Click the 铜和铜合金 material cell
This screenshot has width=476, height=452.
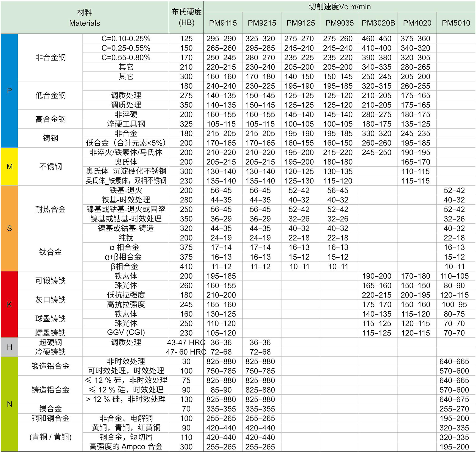[50, 418]
